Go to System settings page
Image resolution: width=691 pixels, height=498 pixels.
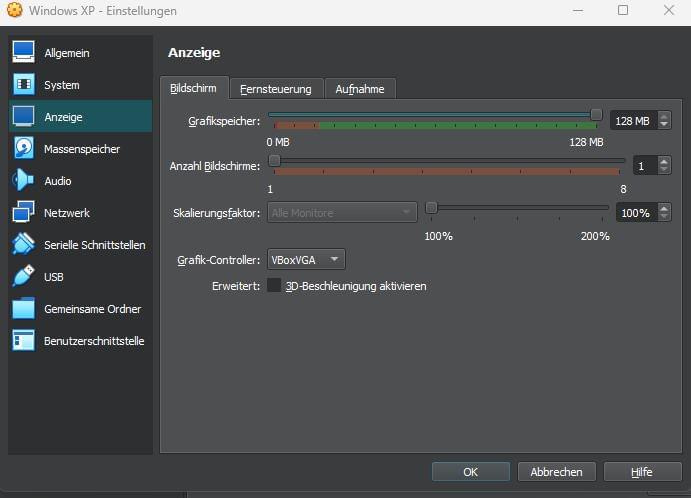[x=80, y=85]
